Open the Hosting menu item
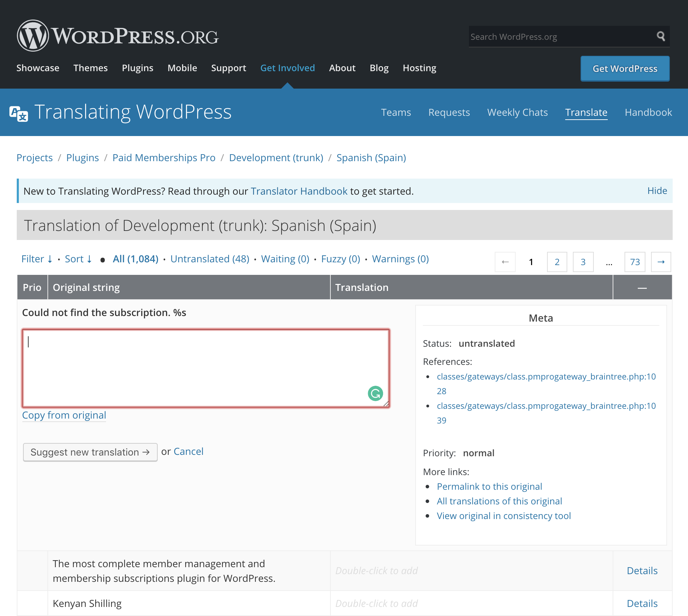Screen dimensions: 688x616 click(x=419, y=68)
